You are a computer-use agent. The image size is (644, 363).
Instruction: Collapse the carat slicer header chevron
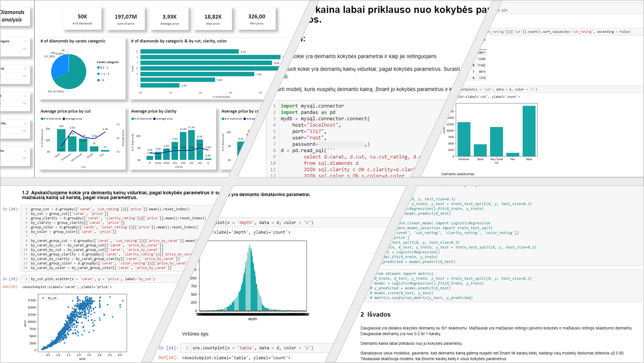26,69
